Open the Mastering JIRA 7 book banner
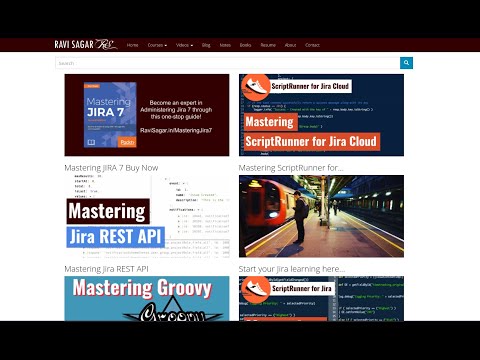The image size is (480, 360). (147, 115)
